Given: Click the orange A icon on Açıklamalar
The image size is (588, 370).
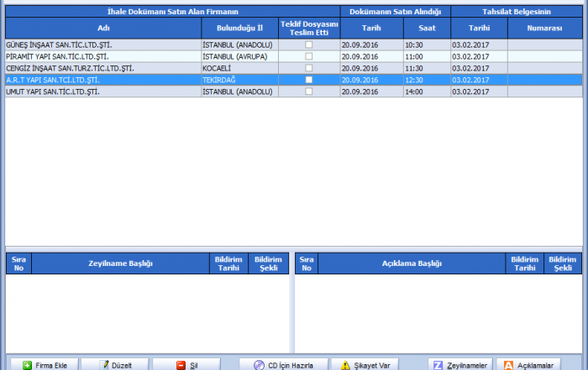Looking at the screenshot, I should coord(507,365).
